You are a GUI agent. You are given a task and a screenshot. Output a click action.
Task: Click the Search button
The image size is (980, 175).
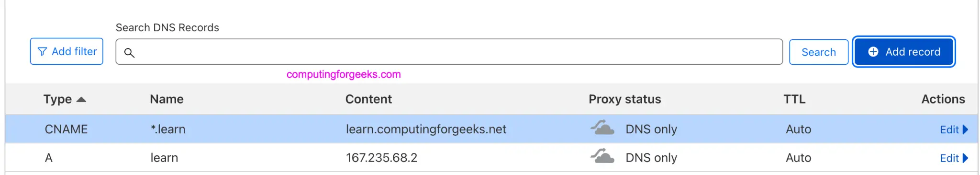pyautogui.click(x=819, y=52)
